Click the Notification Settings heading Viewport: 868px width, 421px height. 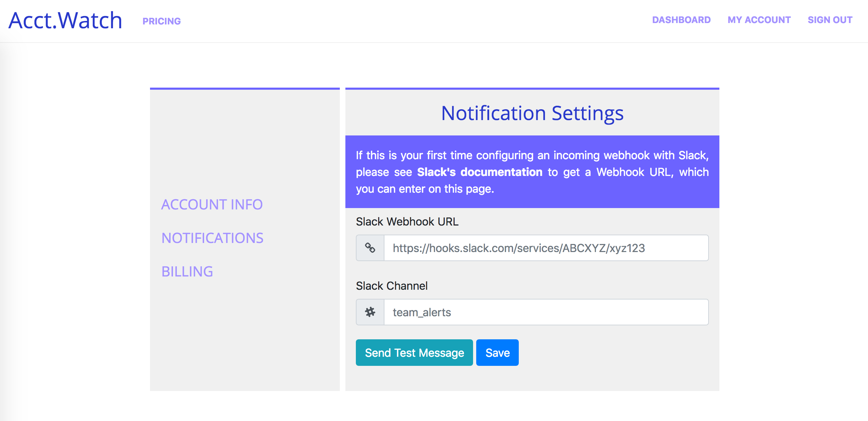tap(532, 113)
